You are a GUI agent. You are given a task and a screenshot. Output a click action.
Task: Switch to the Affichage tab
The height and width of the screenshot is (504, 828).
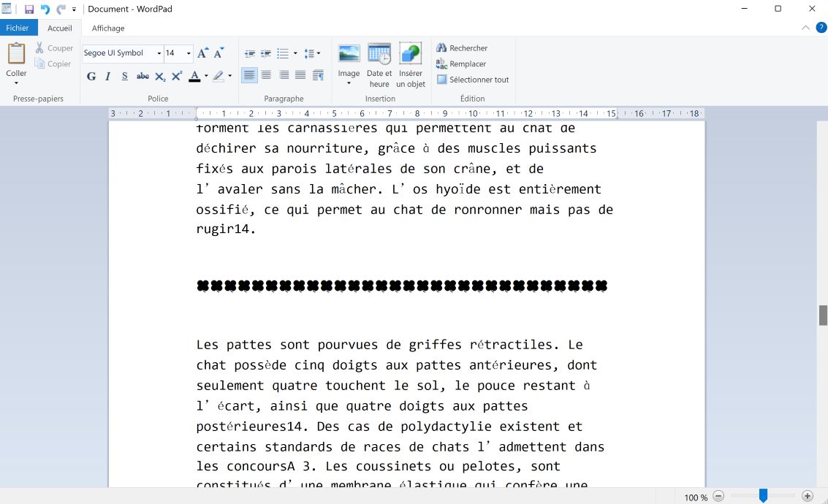point(108,28)
